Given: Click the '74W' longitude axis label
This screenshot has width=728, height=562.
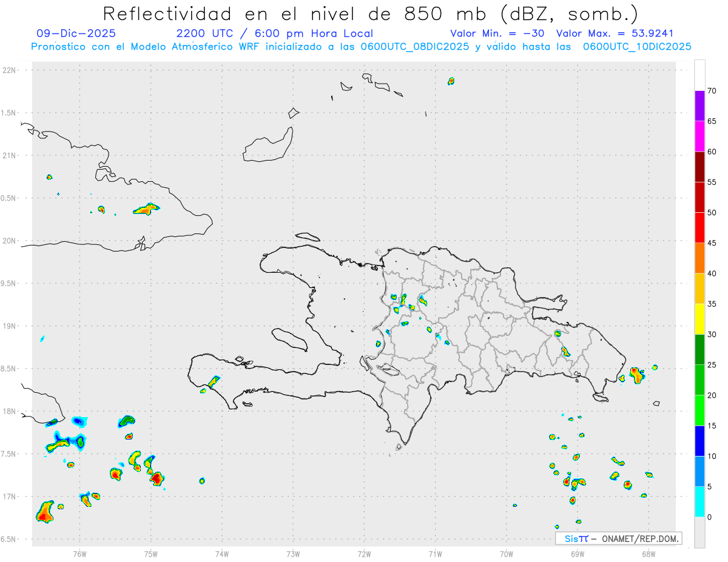Looking at the screenshot, I should click(222, 554).
